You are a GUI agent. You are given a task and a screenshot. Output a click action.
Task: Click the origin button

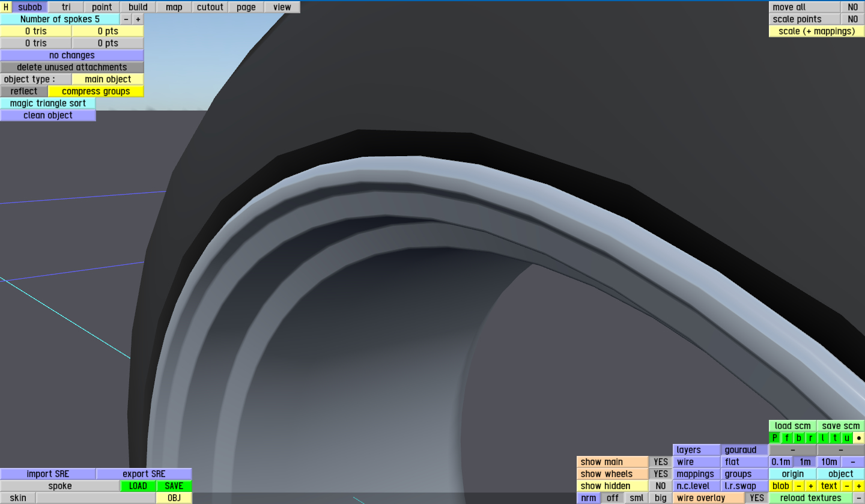tap(793, 474)
